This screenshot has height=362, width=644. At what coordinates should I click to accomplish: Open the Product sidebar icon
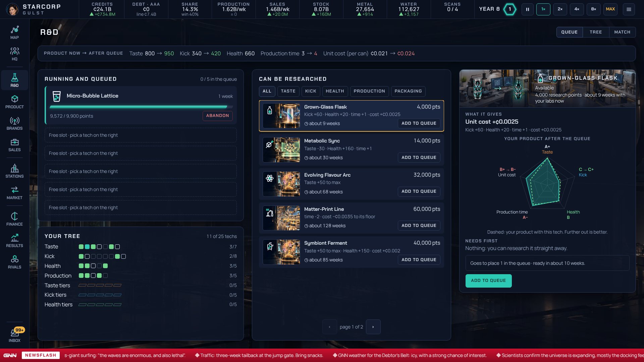click(14, 102)
